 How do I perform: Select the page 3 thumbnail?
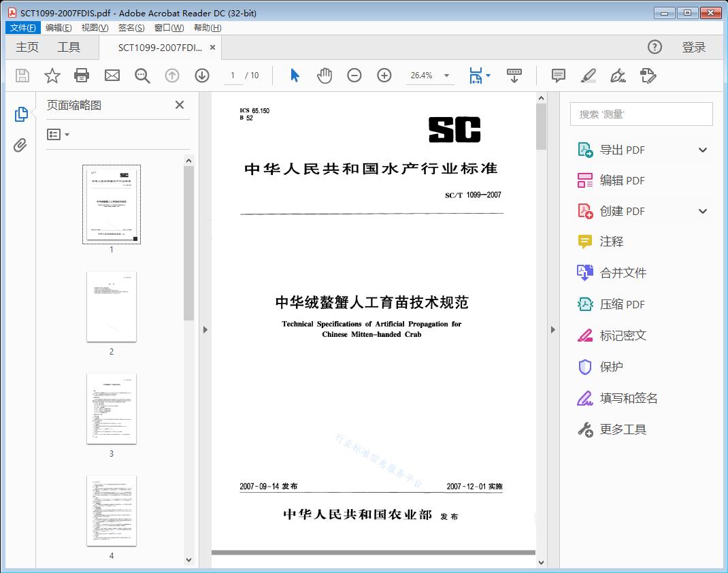112,408
